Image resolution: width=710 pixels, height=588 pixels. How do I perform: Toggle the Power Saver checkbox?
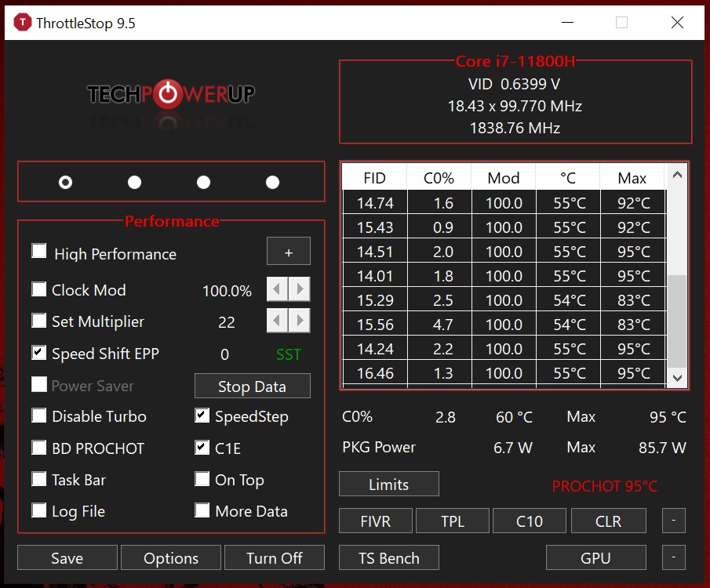tap(39, 384)
